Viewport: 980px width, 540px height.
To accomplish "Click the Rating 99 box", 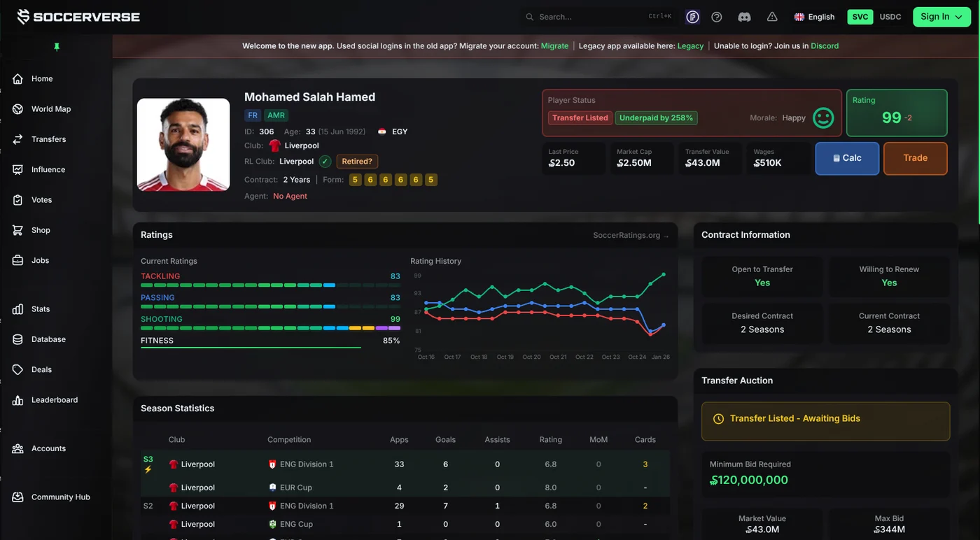I will pos(897,113).
